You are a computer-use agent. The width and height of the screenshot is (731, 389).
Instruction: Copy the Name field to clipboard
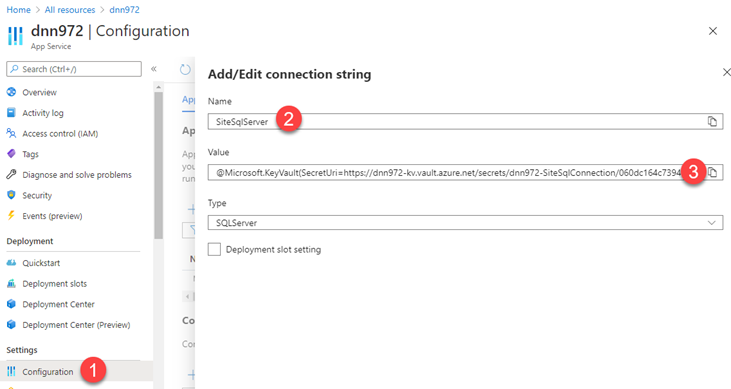click(x=712, y=121)
